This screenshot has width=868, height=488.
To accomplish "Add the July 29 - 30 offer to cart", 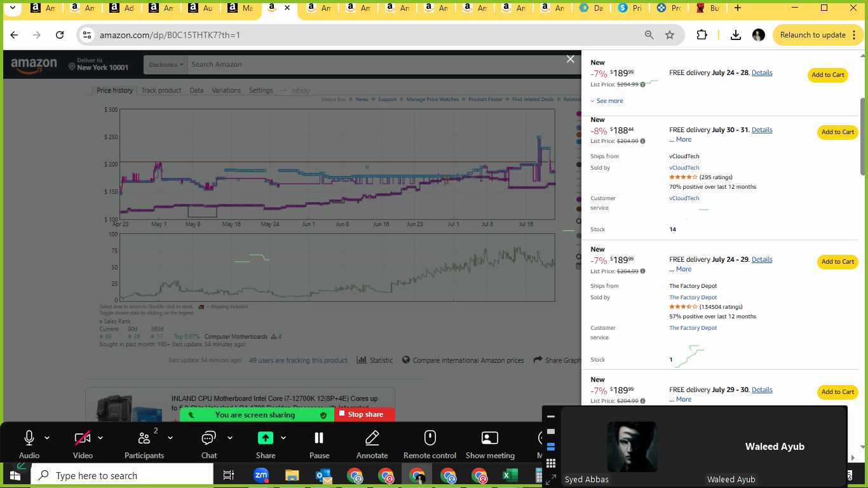I will click(837, 392).
